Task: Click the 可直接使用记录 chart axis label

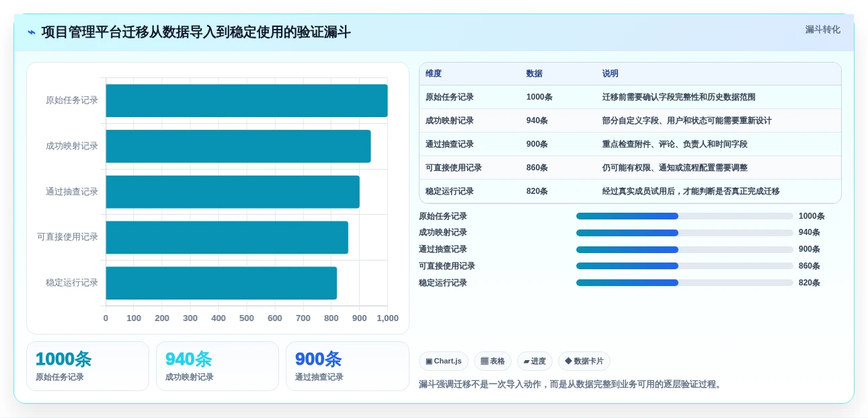Action: [68, 237]
